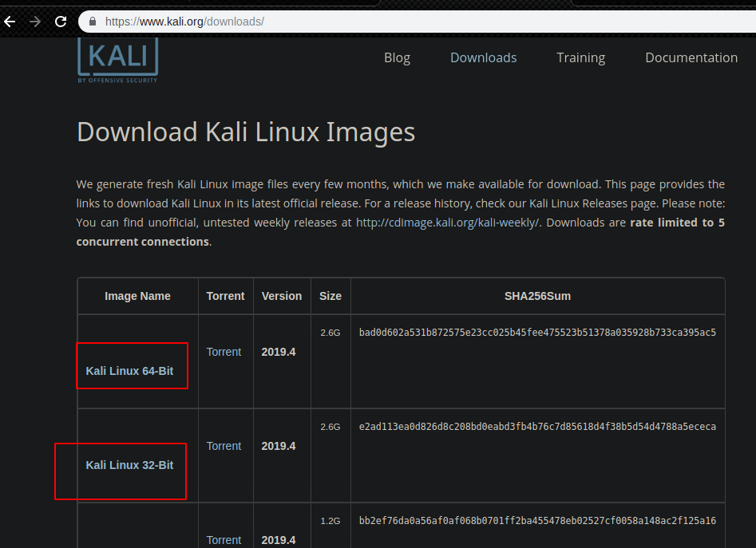This screenshot has height=548, width=756.
Task: Click the Torrent link in the bottom row
Action: click(225, 540)
